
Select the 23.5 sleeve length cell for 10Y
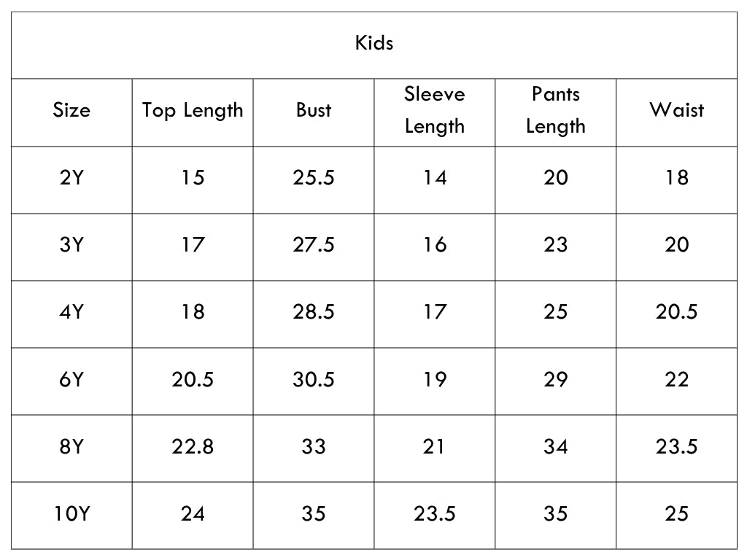tap(435, 514)
